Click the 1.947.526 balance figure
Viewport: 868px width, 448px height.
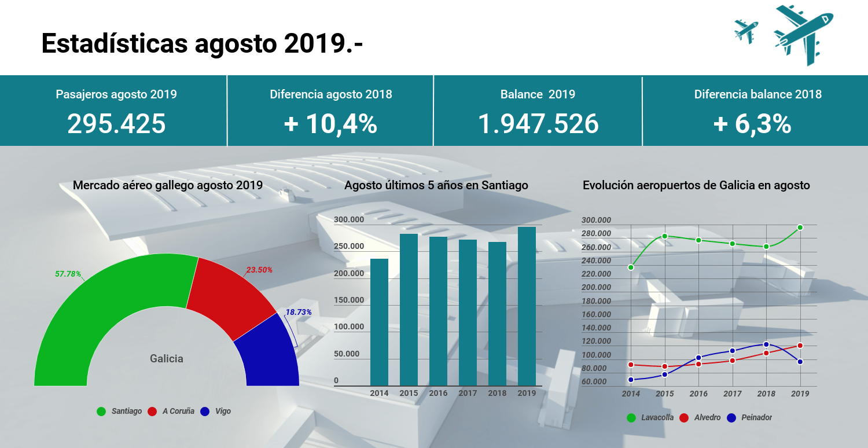(538, 123)
